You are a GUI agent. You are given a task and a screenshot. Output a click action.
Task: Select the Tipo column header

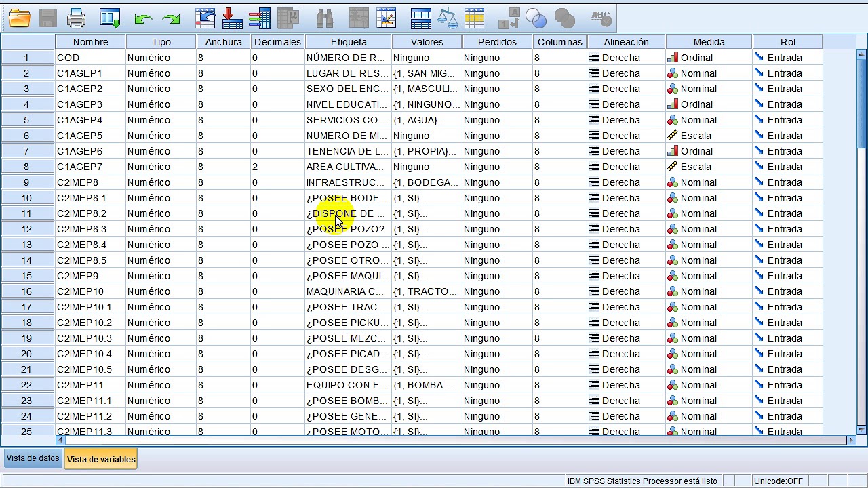pos(161,42)
